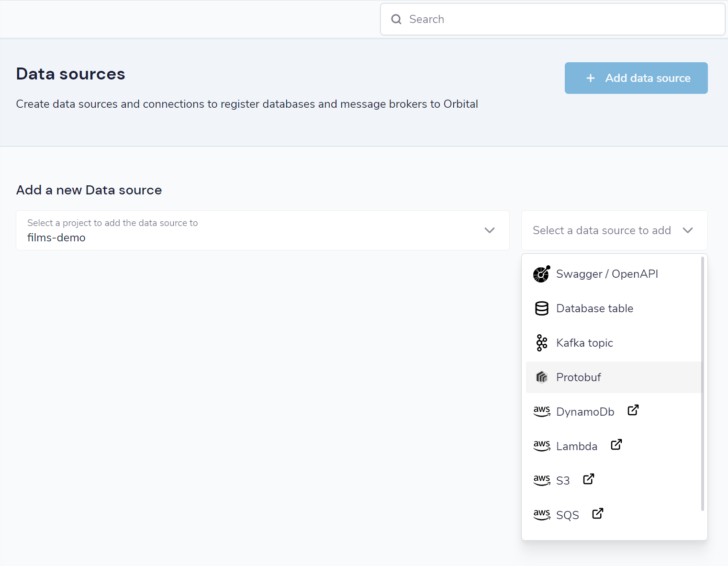Focus the Search input field
Screen dimensions: 728x566
tap(553, 19)
